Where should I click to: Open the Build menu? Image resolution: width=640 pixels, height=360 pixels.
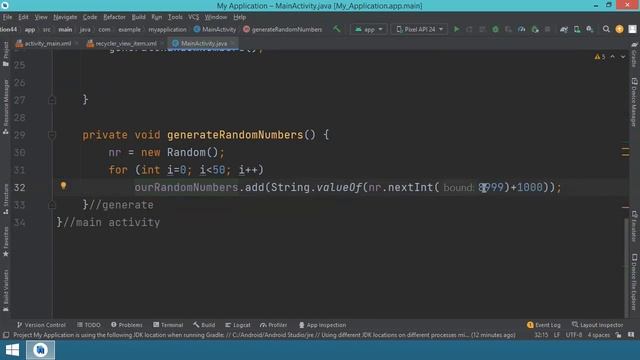138,17
